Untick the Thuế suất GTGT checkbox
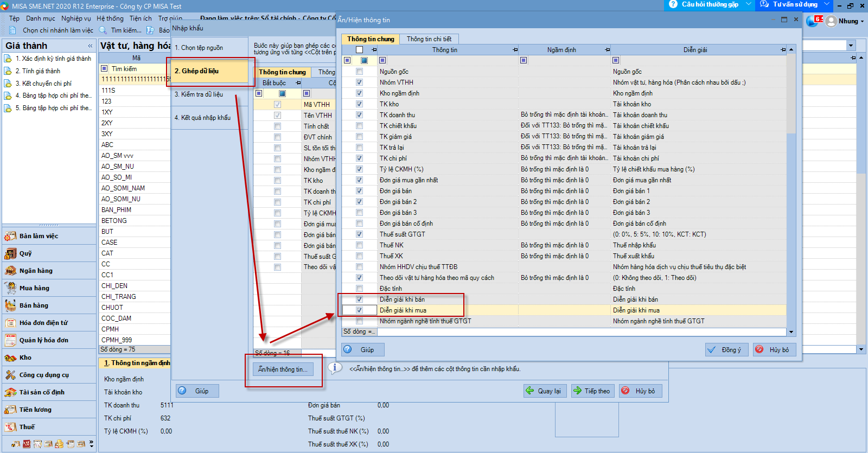 click(359, 234)
